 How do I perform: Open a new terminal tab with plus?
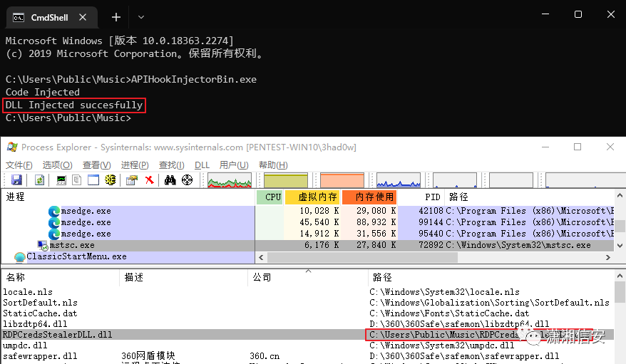[116, 17]
